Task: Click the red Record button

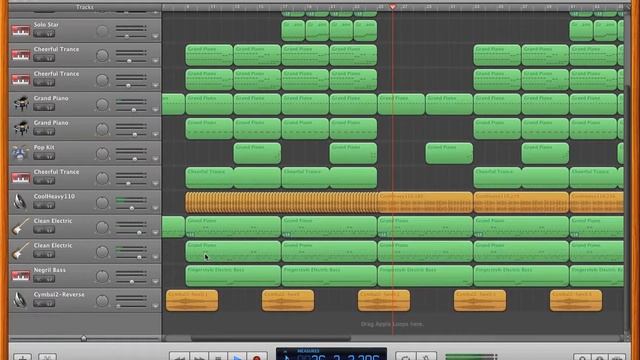Action: [x=257, y=357]
